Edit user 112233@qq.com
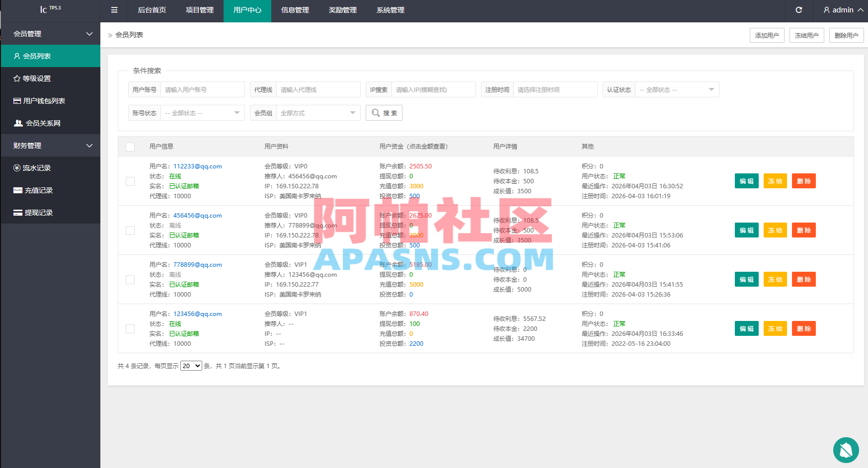Image resolution: width=868 pixels, height=468 pixels. [x=747, y=181]
